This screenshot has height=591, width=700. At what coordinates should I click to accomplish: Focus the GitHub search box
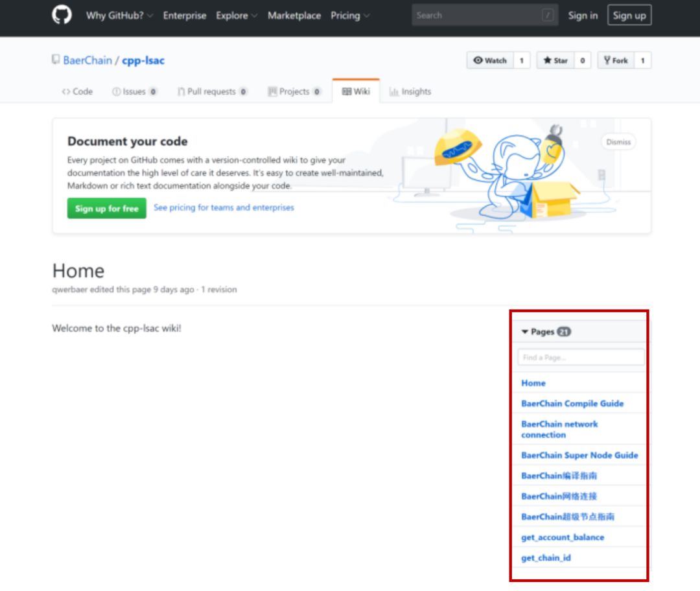(485, 15)
